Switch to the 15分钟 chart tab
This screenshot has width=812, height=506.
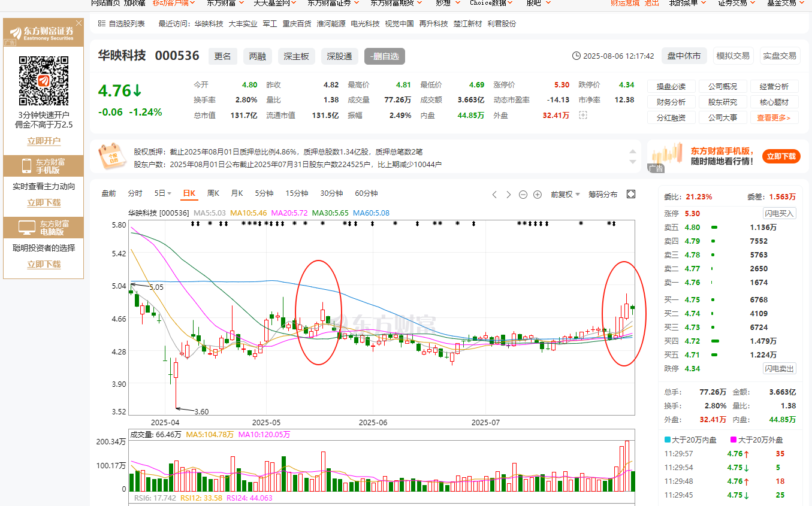[x=297, y=193]
